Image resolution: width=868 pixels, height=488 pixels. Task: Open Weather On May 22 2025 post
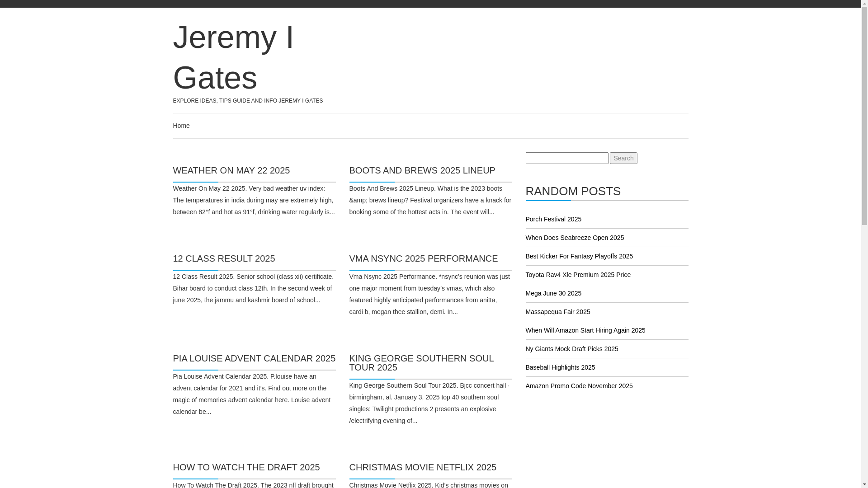[x=231, y=170]
